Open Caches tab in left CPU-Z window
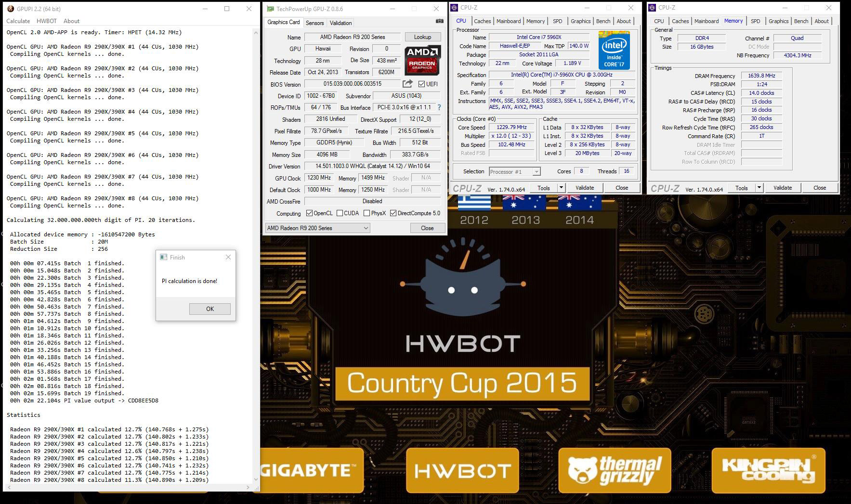Image resolution: width=851 pixels, height=504 pixels. click(x=482, y=21)
